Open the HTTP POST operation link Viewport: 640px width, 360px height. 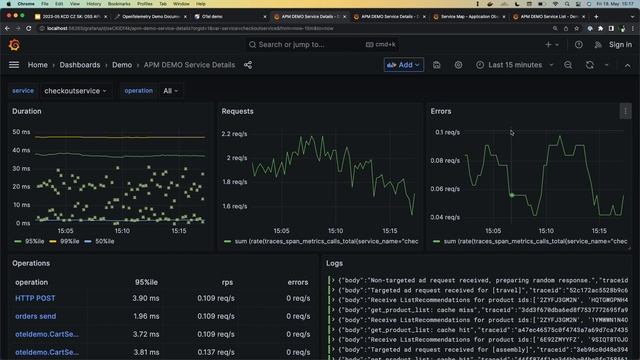point(35,298)
